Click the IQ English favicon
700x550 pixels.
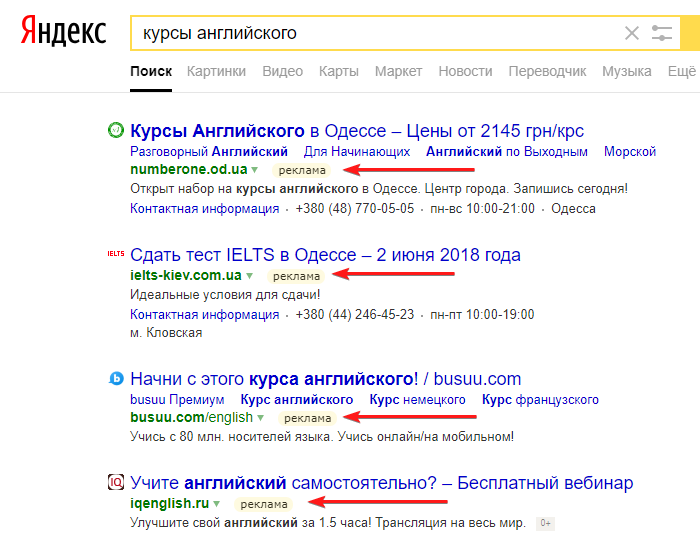click(116, 482)
